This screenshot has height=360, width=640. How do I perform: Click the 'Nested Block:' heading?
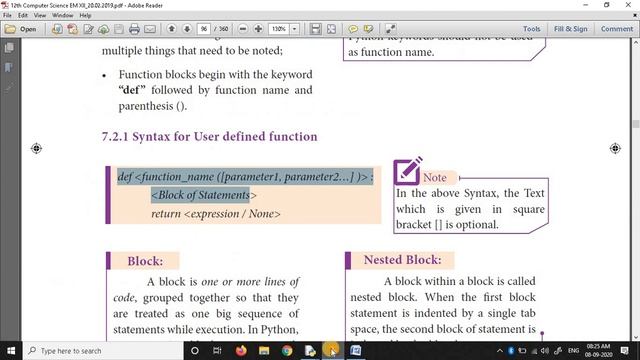pyautogui.click(x=402, y=260)
